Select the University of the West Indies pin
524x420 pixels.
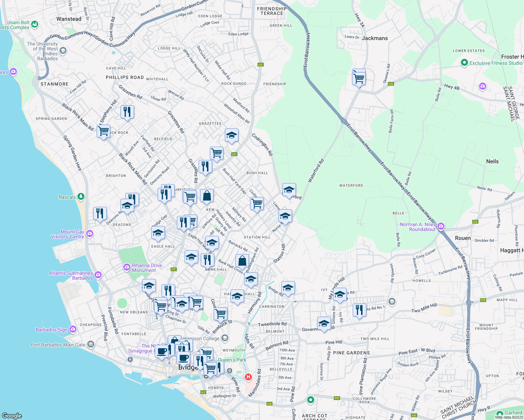tap(63, 51)
